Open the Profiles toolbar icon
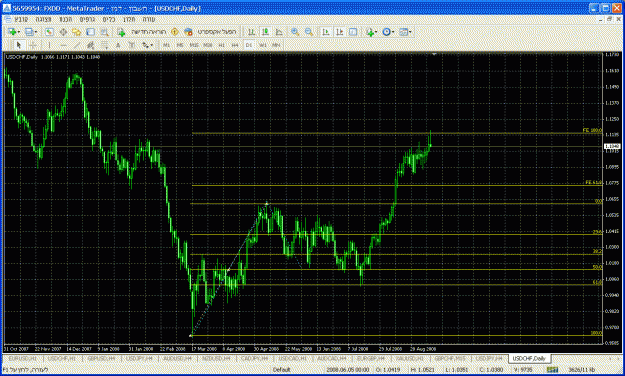 pos(29,32)
